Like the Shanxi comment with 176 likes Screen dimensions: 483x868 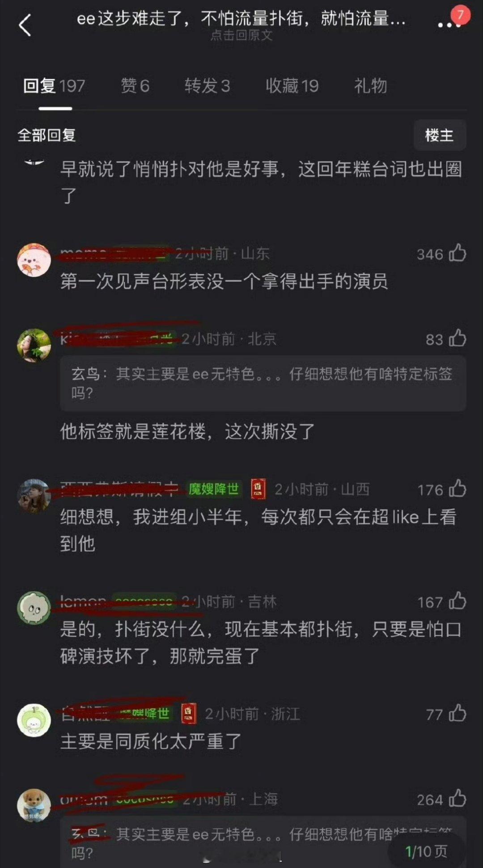click(x=458, y=489)
